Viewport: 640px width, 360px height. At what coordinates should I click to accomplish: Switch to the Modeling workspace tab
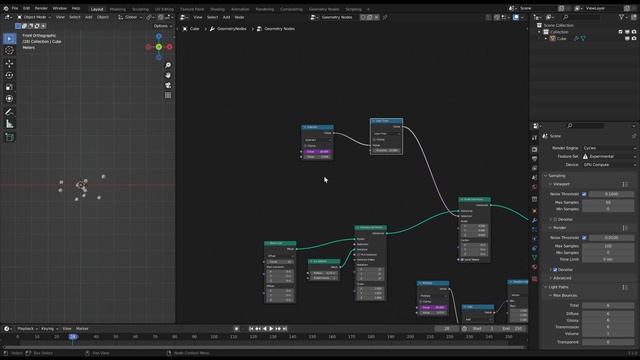coord(118,9)
